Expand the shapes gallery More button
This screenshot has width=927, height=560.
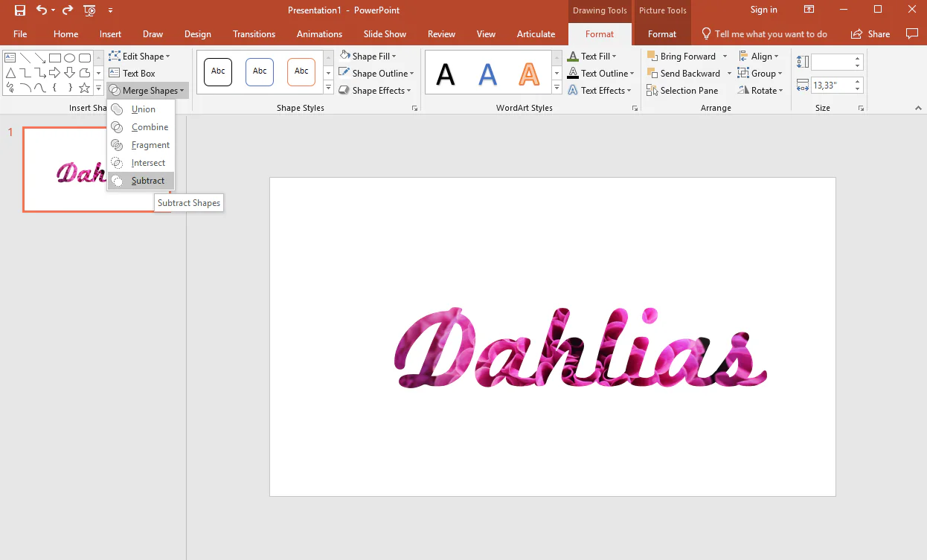[99, 88]
